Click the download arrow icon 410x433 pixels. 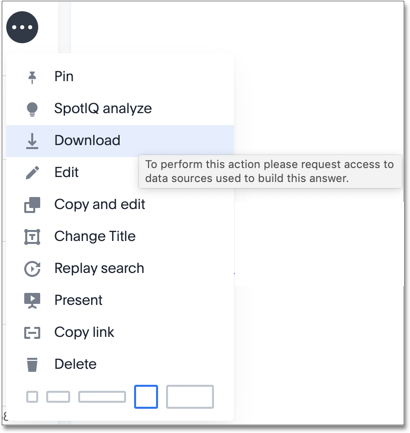(x=32, y=141)
